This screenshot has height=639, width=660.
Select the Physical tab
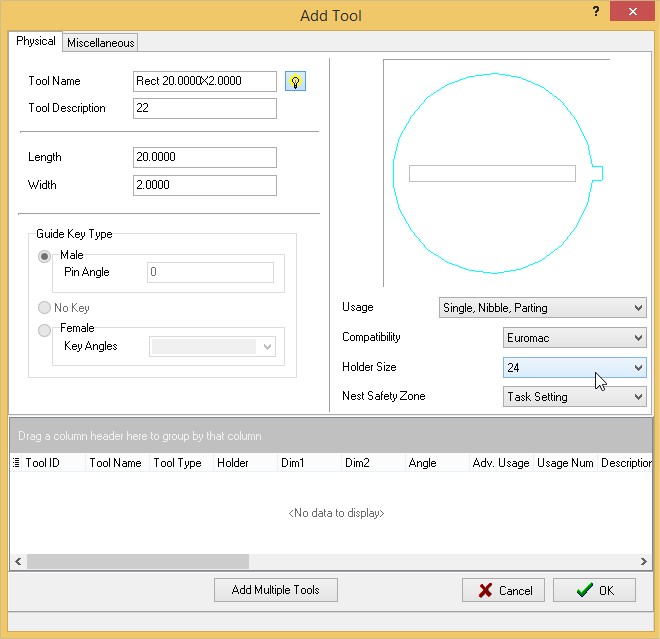[36, 41]
